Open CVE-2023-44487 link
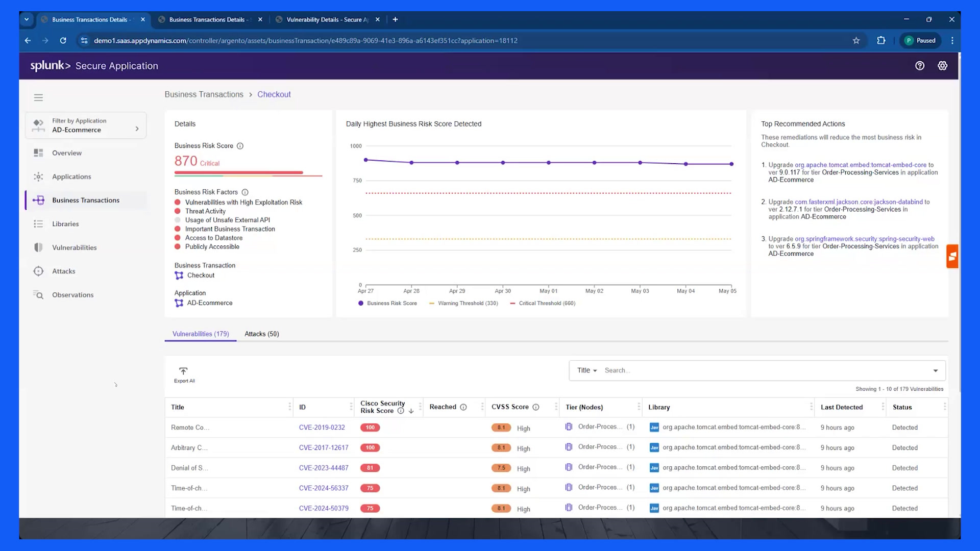 pos(324,468)
